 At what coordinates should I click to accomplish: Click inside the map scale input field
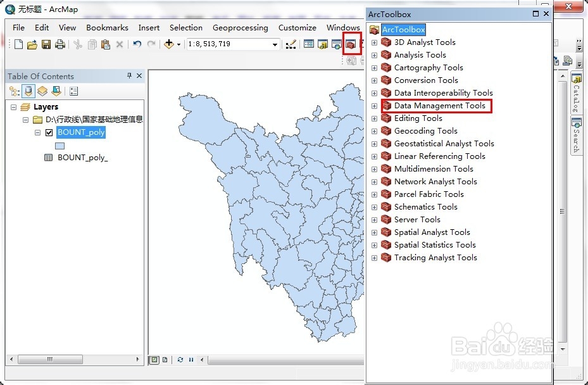pos(228,44)
